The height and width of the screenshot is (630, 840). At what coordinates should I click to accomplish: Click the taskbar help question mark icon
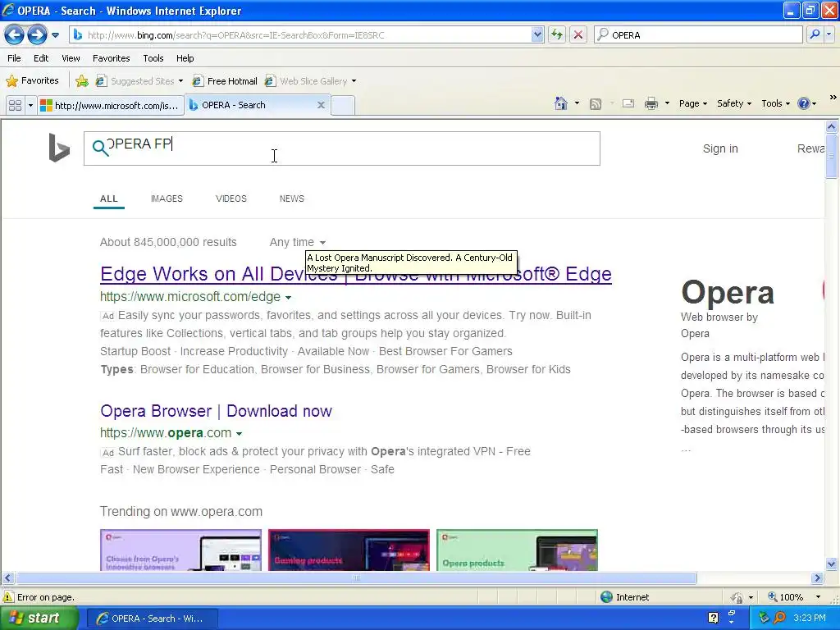(x=713, y=618)
